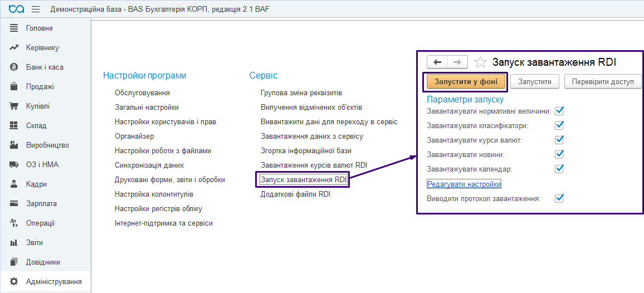Open the Керівнику section label
Viewport: 644px width, 293px height.
(x=42, y=48)
